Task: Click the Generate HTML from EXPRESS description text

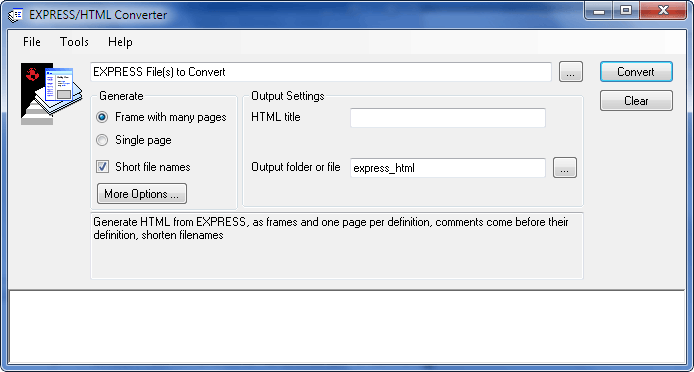Action: coord(331,229)
